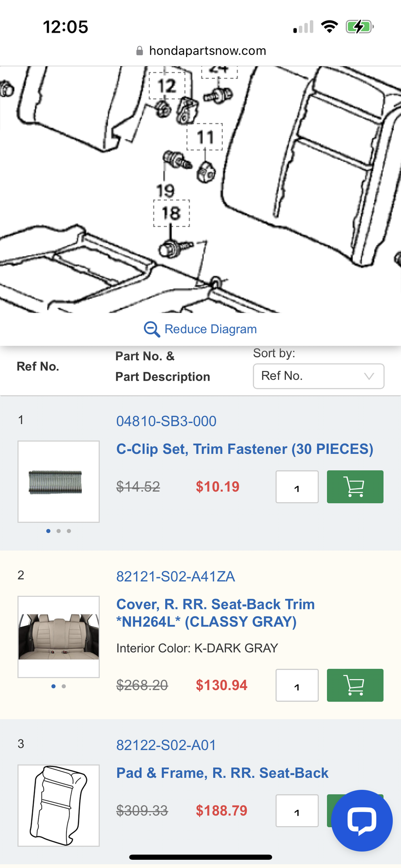
Task: Tap the Reduce Diagram magnifier icon
Action: [152, 329]
